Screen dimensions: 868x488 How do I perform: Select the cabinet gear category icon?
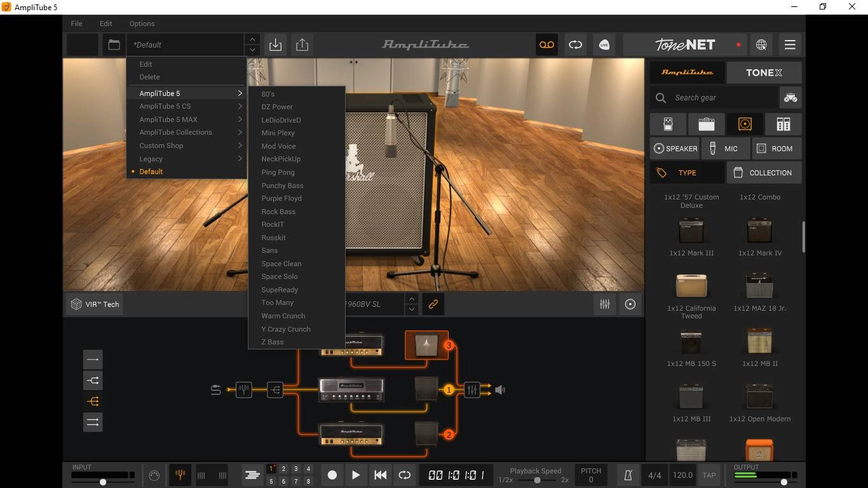pos(745,124)
